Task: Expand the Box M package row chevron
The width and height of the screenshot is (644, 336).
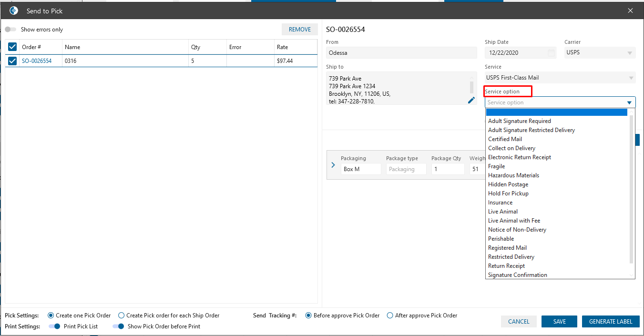Action: pyautogui.click(x=333, y=165)
